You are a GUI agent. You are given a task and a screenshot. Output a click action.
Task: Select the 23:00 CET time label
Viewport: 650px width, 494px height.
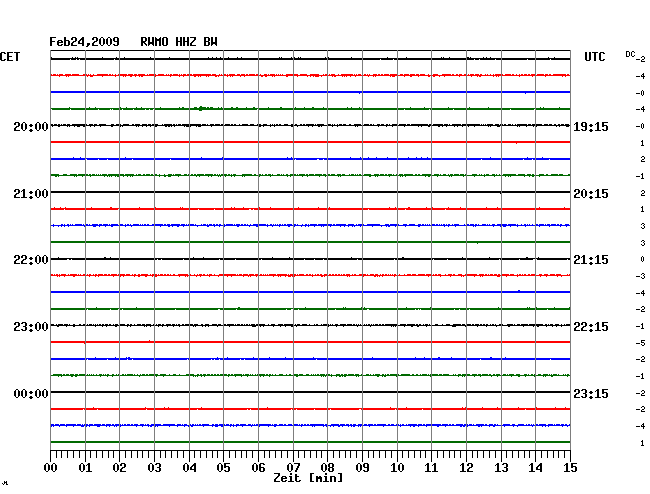31,327
